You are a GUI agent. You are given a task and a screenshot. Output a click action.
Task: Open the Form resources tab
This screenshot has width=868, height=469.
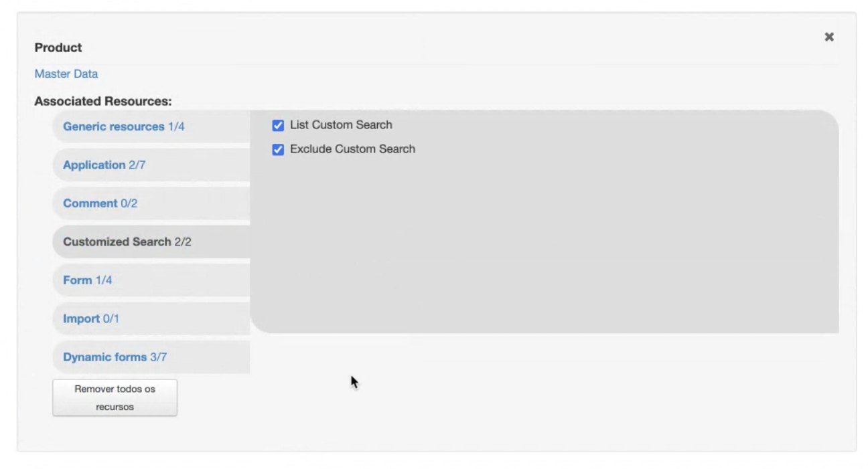point(151,280)
